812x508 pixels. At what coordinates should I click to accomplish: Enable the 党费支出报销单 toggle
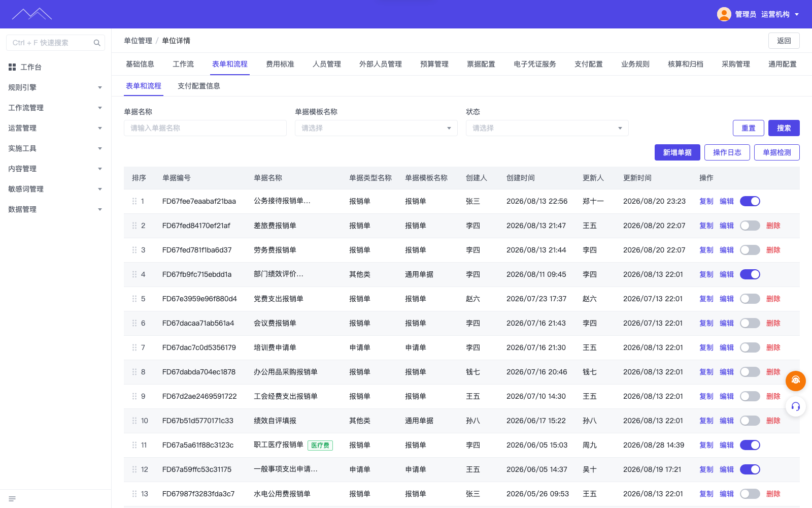click(750, 299)
